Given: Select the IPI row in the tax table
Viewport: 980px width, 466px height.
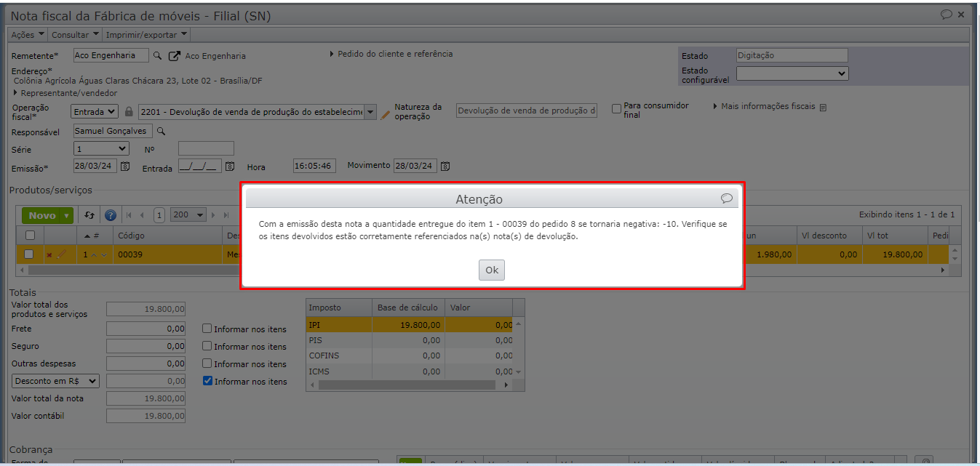Looking at the screenshot, I should pyautogui.click(x=410, y=325).
